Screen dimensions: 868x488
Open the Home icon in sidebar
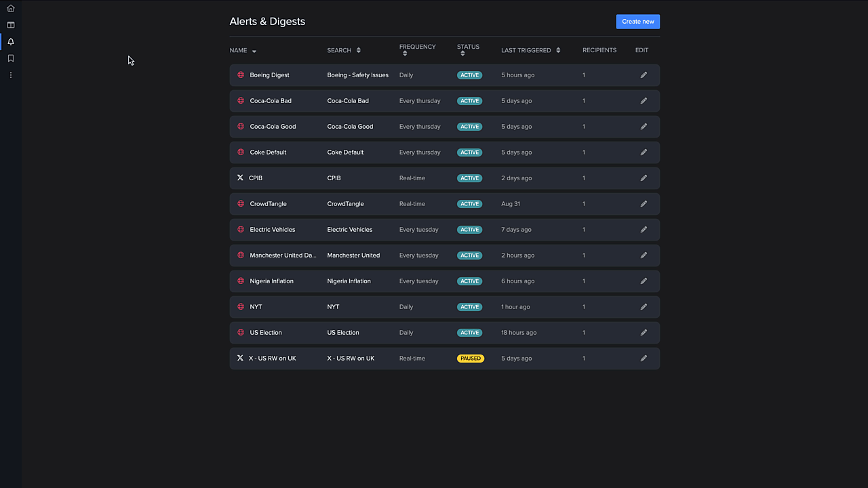(x=11, y=8)
